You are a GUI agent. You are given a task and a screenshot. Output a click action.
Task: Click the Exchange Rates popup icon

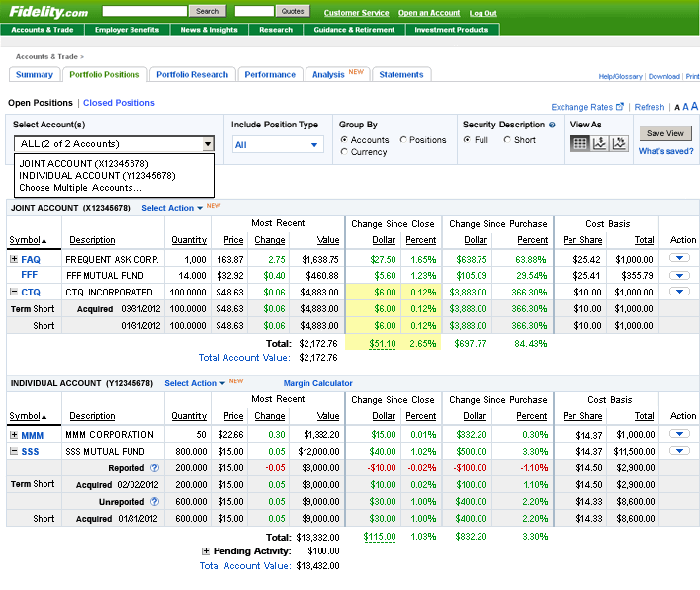click(621, 107)
